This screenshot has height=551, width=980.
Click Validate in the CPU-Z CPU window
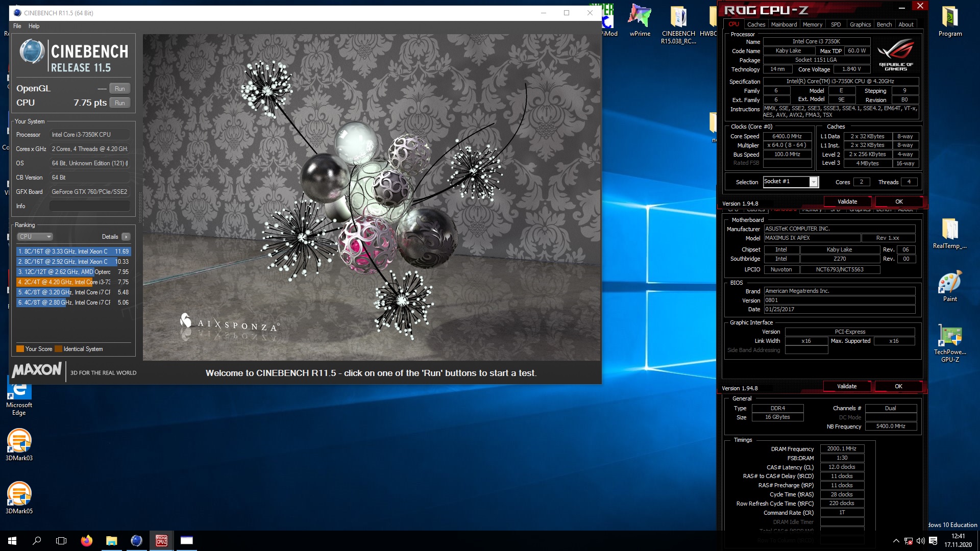click(x=847, y=202)
